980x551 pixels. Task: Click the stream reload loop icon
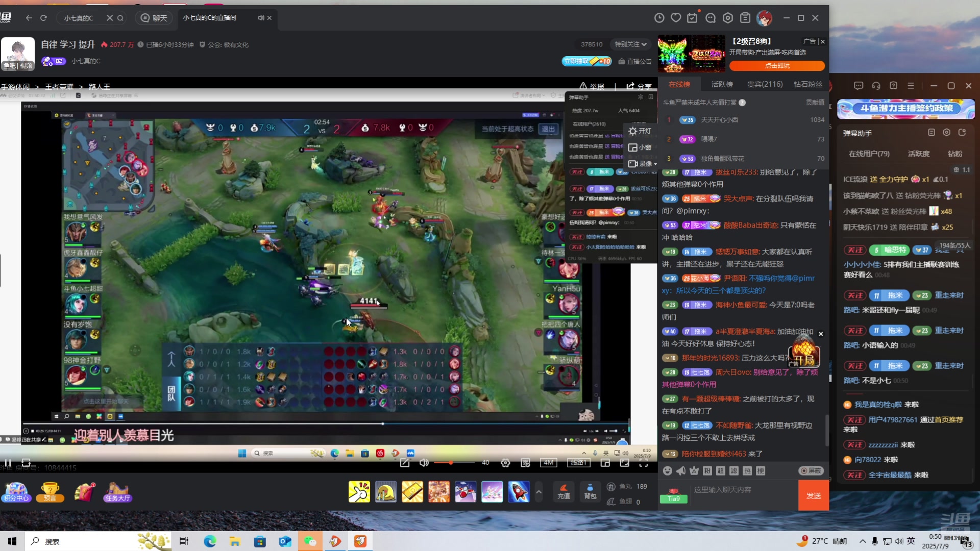[x=26, y=463]
